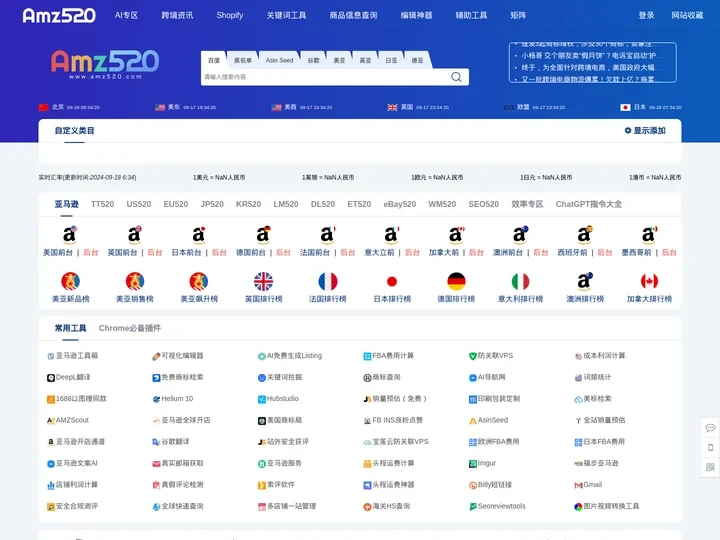
Task: Click the 加拿大排行榜 Canada flag icon
Action: (x=649, y=281)
